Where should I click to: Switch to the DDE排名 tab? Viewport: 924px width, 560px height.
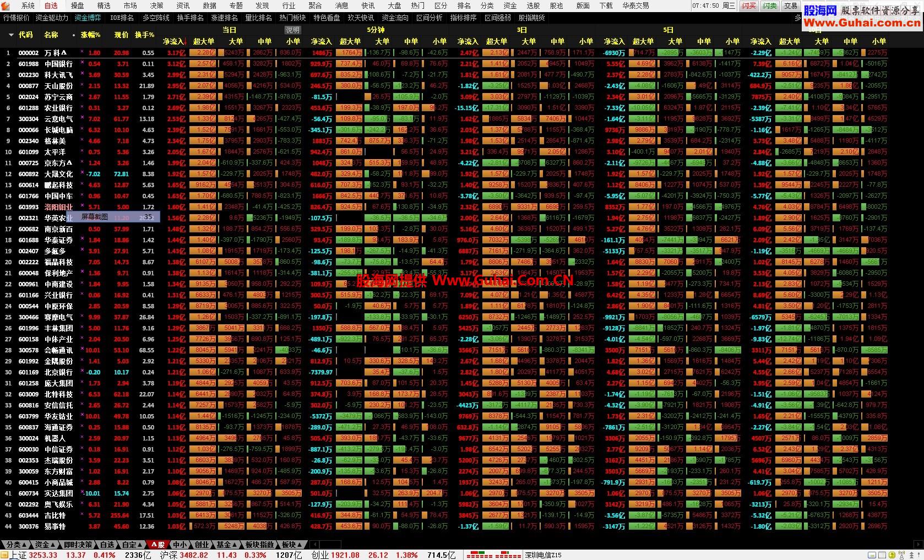(122, 18)
